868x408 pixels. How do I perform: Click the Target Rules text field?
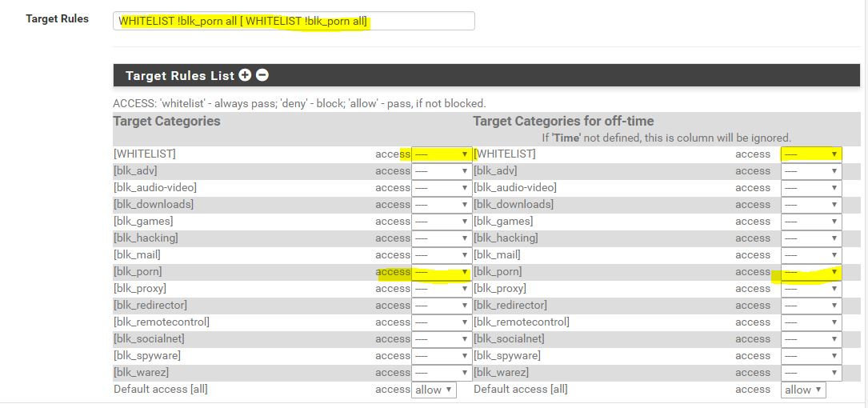(x=294, y=21)
